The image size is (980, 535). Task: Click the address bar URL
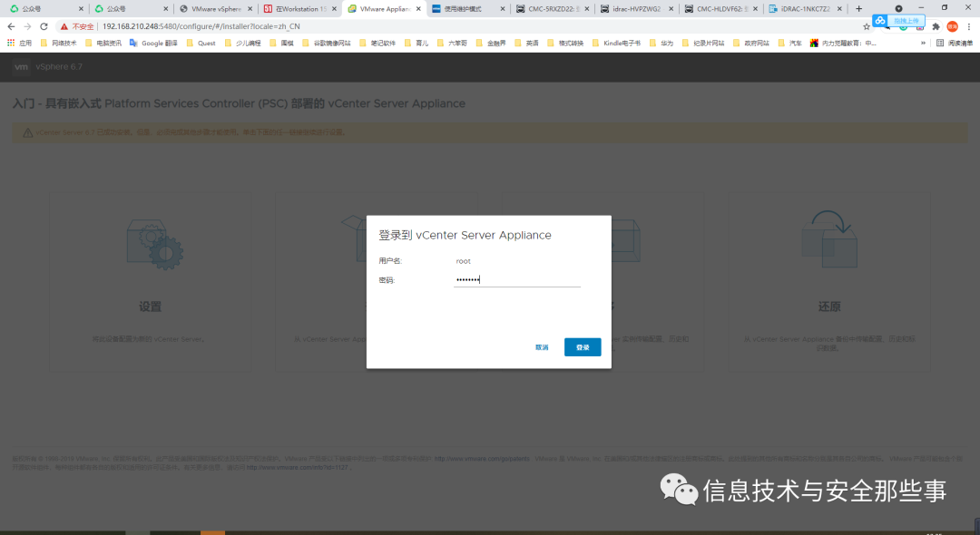pyautogui.click(x=201, y=26)
